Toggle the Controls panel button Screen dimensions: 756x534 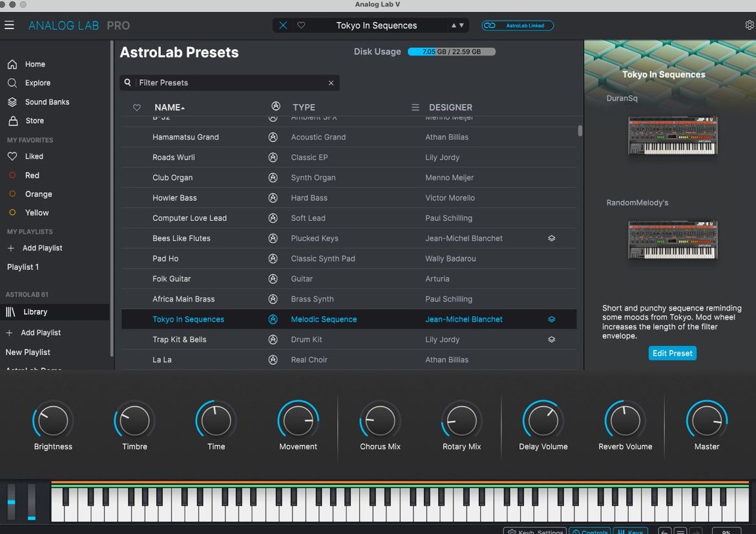(590, 531)
